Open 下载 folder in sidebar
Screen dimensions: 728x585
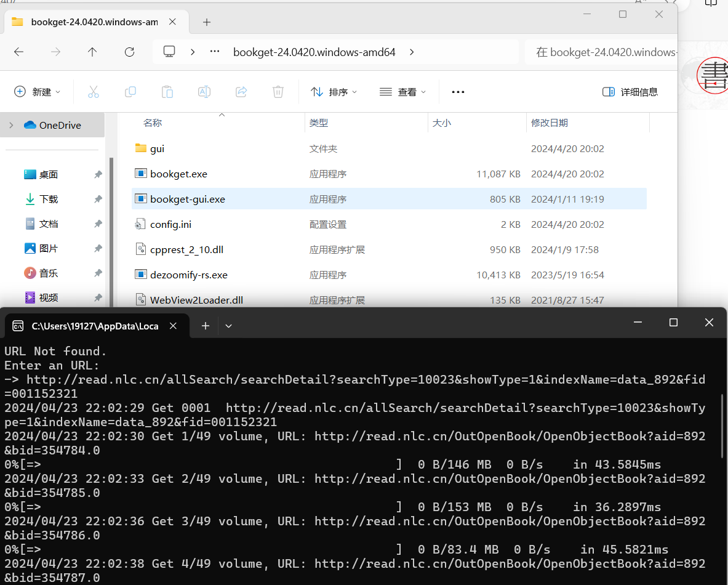click(x=49, y=200)
